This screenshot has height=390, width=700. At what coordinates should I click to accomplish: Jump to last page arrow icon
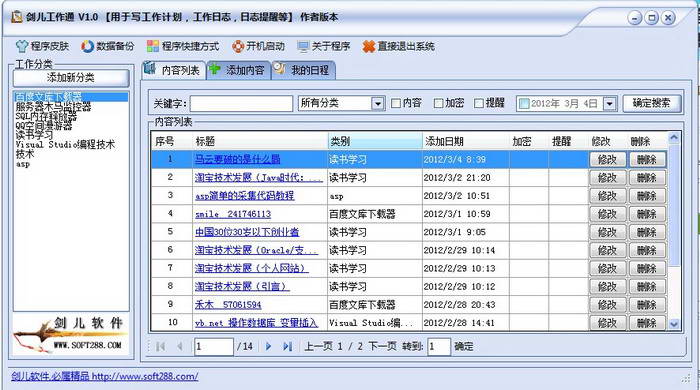[x=288, y=346]
